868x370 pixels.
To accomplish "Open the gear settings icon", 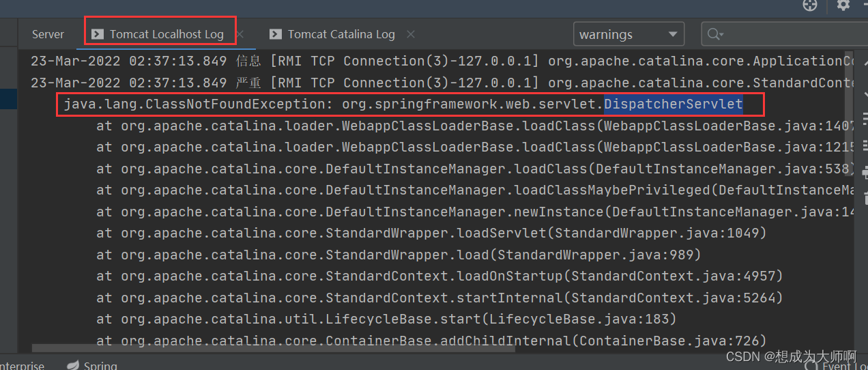I will click(843, 5).
